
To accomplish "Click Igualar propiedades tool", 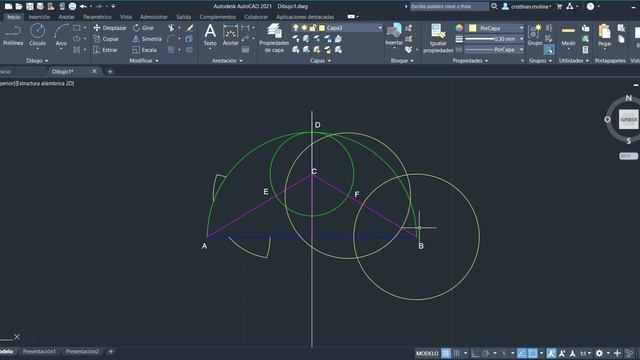I will tap(438, 38).
